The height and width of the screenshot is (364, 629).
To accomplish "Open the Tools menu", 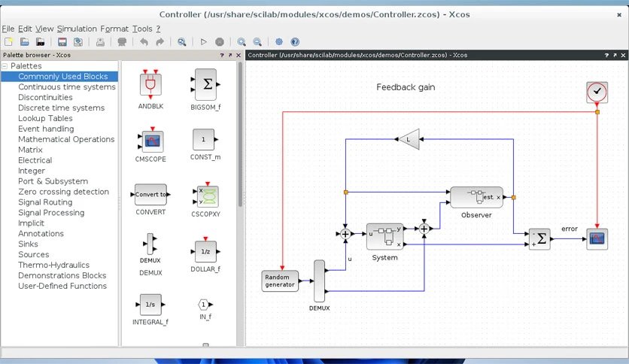I will (142, 29).
